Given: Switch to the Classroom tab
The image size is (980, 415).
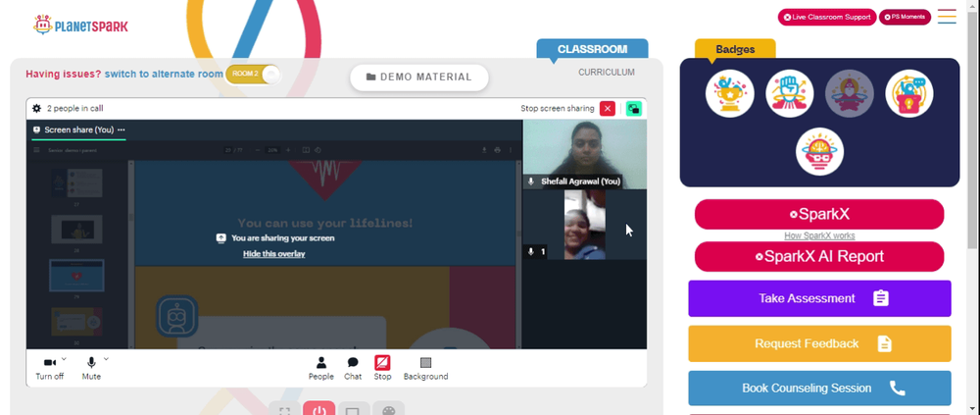Looking at the screenshot, I should point(592,49).
